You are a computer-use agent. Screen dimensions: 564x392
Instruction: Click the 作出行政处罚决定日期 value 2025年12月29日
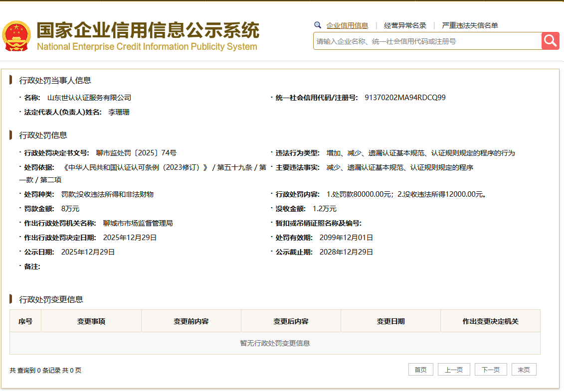130,238
